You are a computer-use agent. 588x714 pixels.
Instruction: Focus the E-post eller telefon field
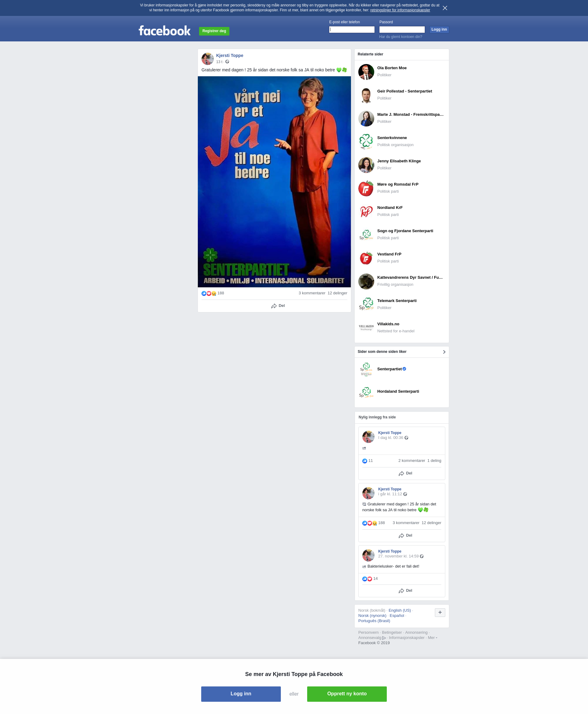click(352, 29)
